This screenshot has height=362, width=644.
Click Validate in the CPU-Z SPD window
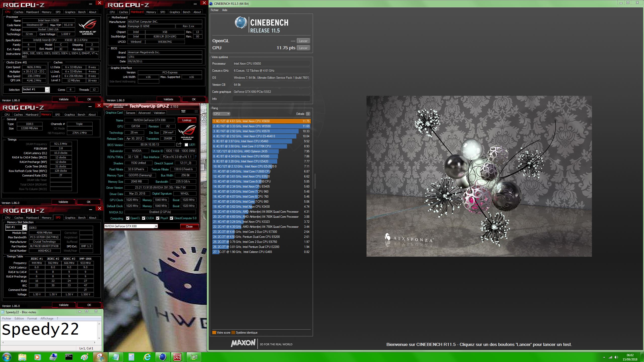click(64, 305)
